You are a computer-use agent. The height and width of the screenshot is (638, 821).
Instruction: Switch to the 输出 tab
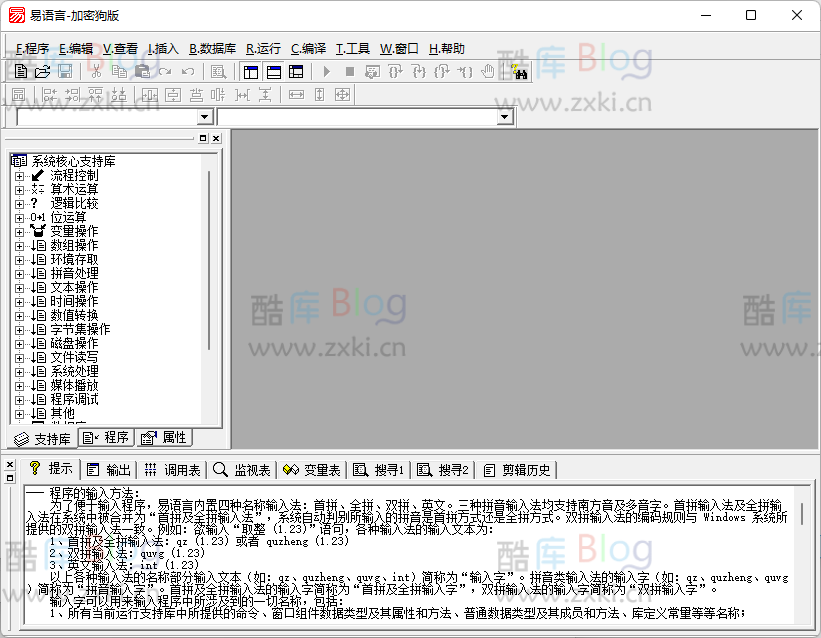point(109,469)
